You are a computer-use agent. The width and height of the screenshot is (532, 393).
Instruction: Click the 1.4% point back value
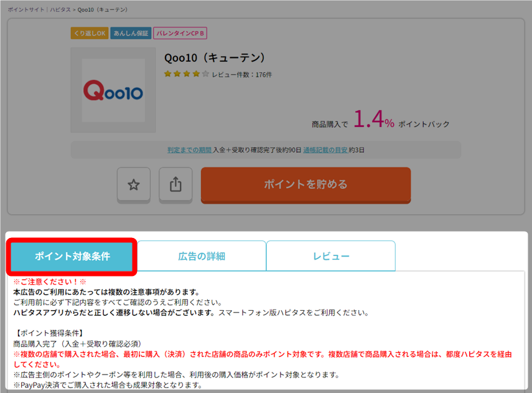point(373,119)
